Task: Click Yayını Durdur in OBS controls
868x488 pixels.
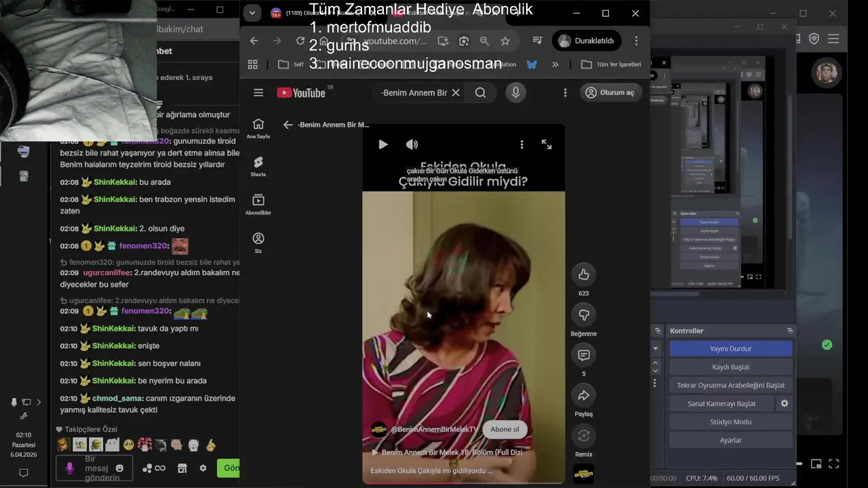Action: pyautogui.click(x=730, y=348)
